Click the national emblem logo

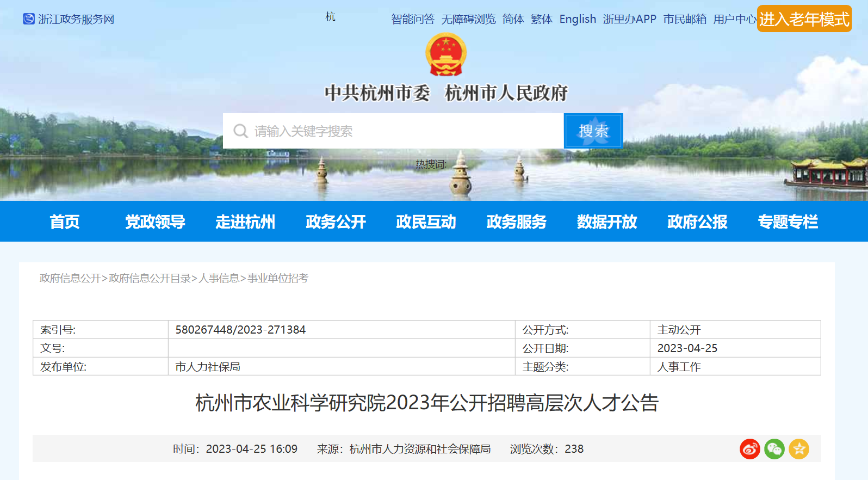[x=446, y=54]
